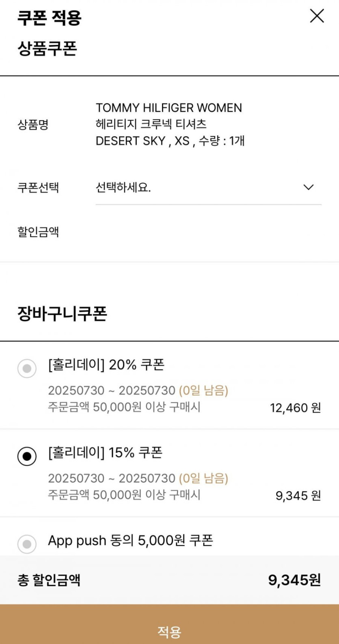
Task: Click the 총 할인금액 9,345원 total value
Action: coord(294,580)
